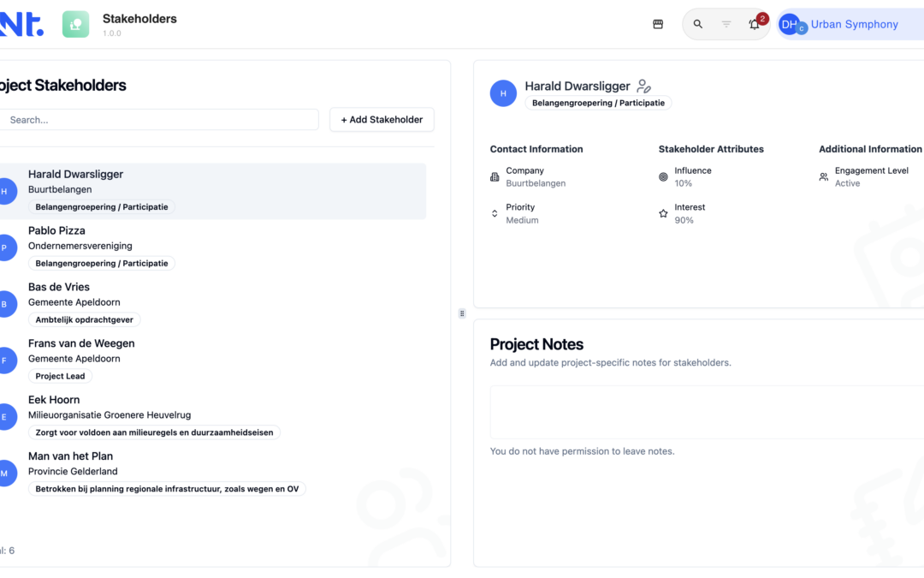The width and height of the screenshot is (924, 578).
Task: Click the Betrokken bij planning regionale infrastructuur tag
Action: [x=167, y=489]
